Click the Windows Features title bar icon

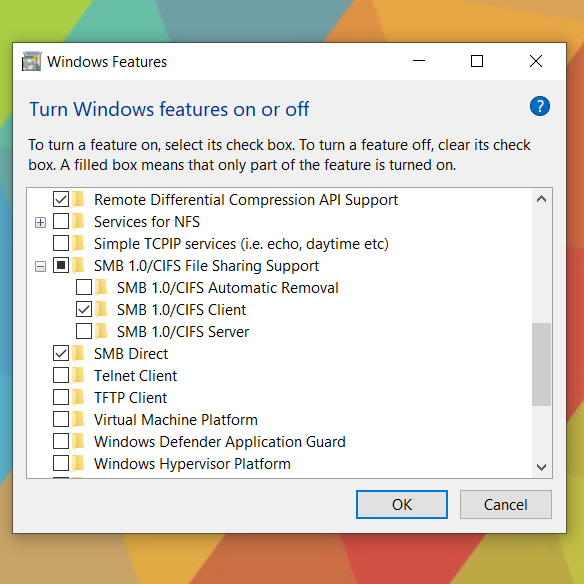[x=32, y=61]
